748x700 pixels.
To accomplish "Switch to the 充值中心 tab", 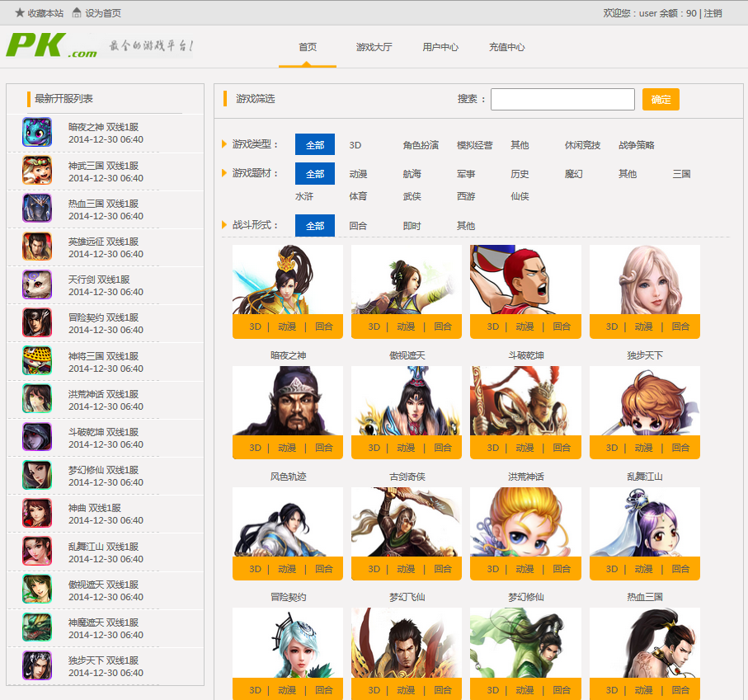I will click(506, 47).
